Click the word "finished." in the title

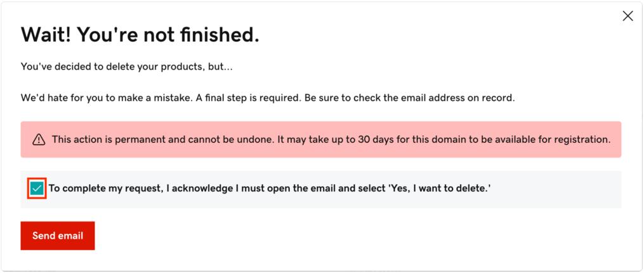(x=220, y=35)
